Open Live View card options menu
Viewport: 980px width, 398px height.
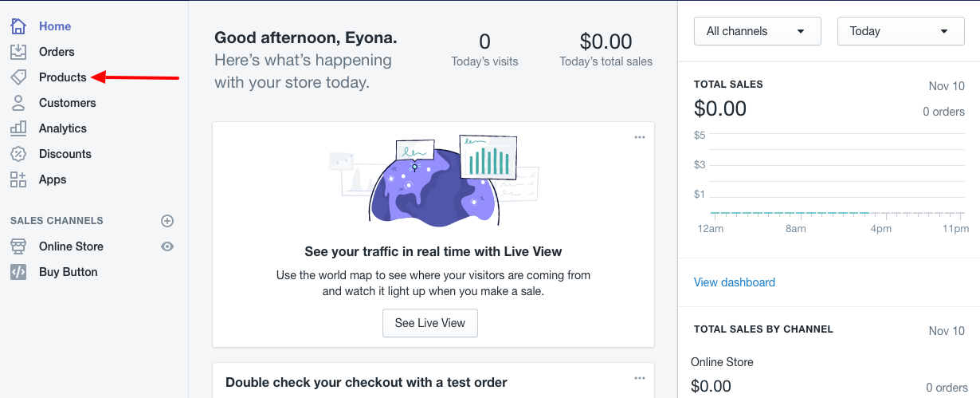click(640, 137)
